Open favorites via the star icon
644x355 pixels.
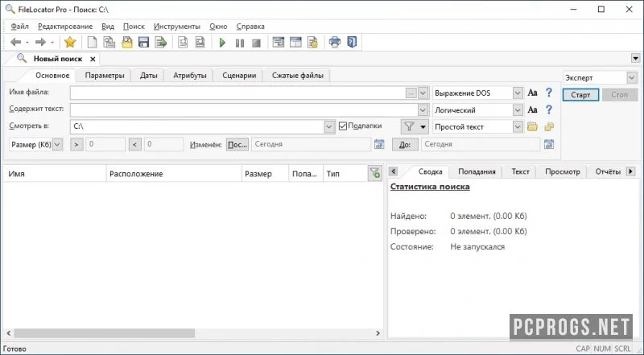[x=70, y=42]
